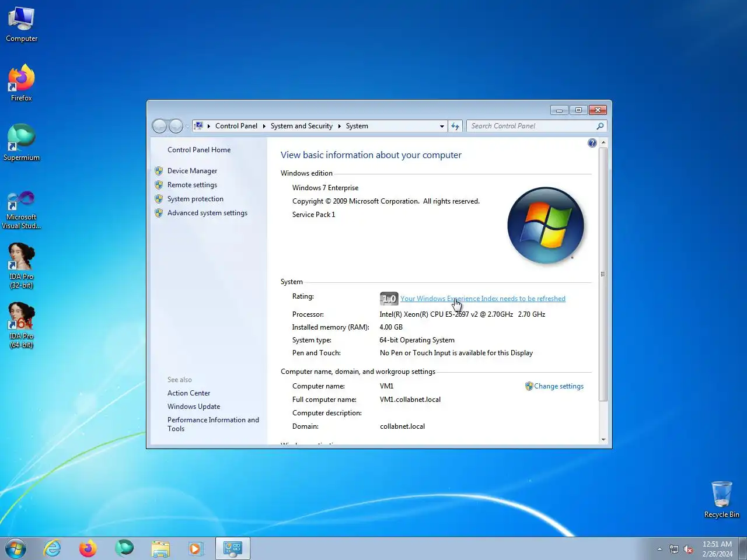
Task: Click the shield icon beside Device Manager
Action: (159, 171)
